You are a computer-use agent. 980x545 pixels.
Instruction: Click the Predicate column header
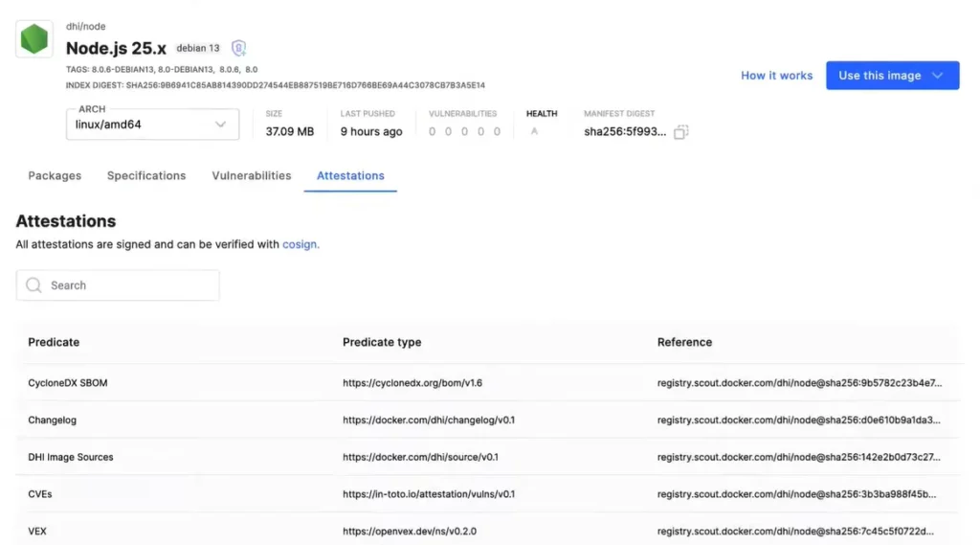(x=54, y=342)
